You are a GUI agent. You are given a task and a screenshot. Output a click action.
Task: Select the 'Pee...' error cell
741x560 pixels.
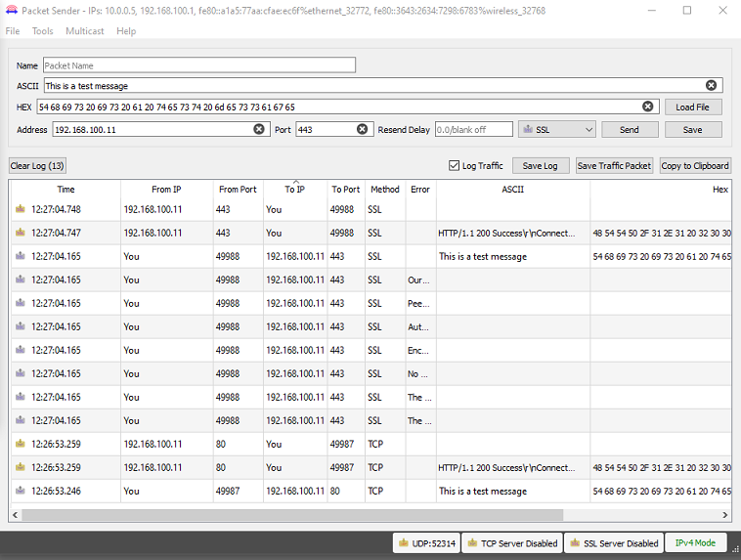(420, 303)
